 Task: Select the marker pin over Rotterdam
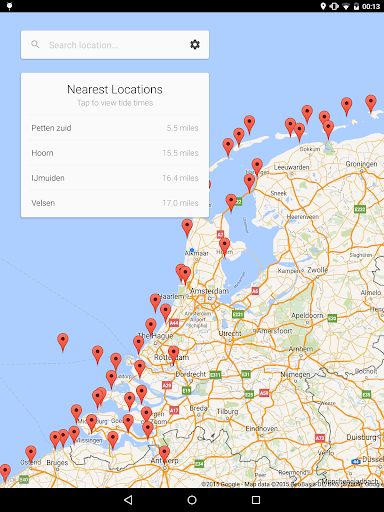pos(173,354)
